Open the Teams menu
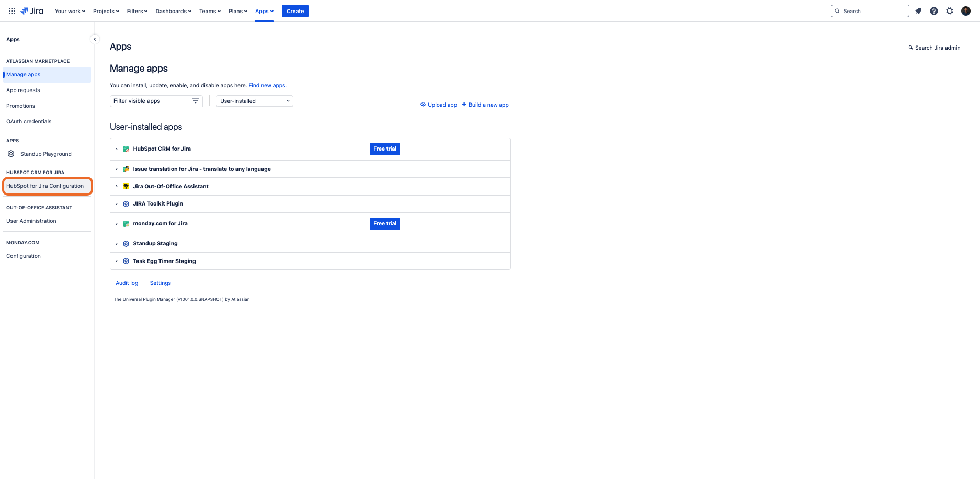Screen dimensions: 980x479 coord(210,11)
